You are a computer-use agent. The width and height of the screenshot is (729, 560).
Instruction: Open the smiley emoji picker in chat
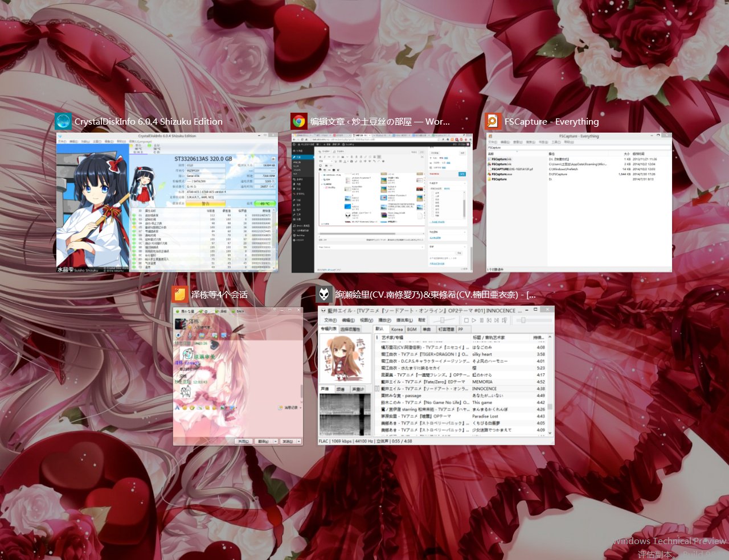point(185,407)
